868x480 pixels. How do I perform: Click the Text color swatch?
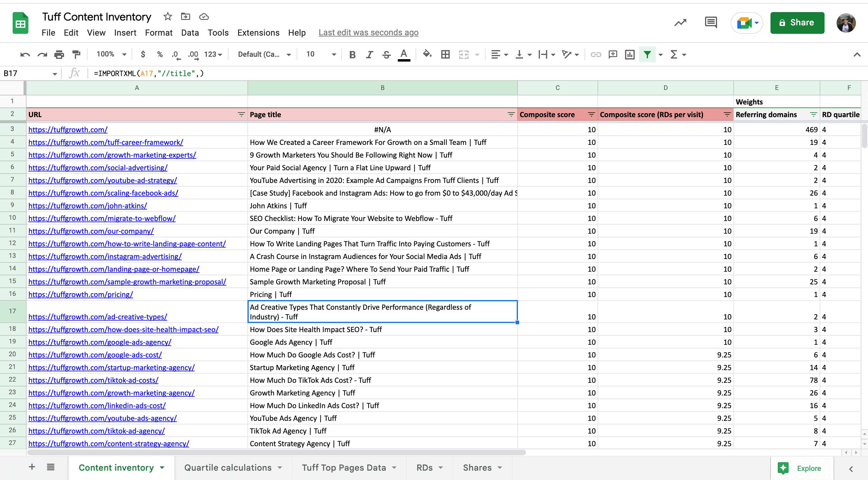coord(404,54)
